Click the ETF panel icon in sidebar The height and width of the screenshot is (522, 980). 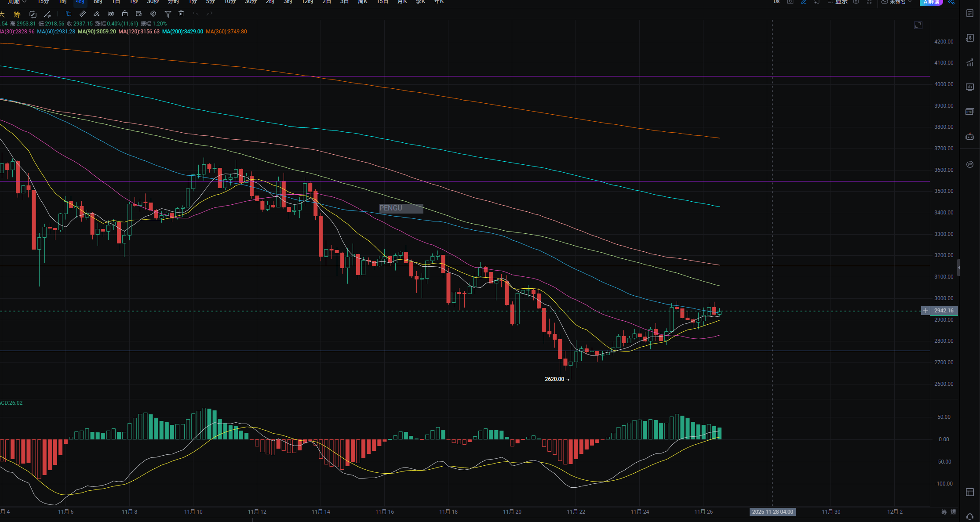(969, 112)
